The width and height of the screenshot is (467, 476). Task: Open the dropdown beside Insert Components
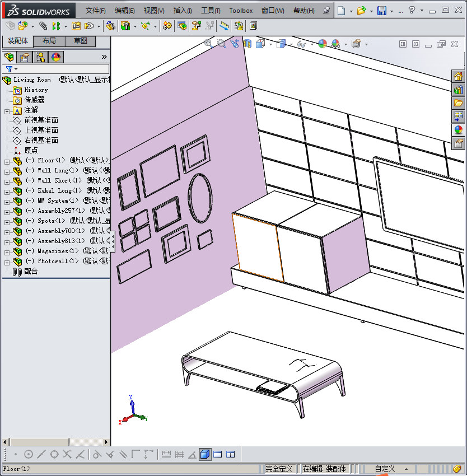click(32, 26)
